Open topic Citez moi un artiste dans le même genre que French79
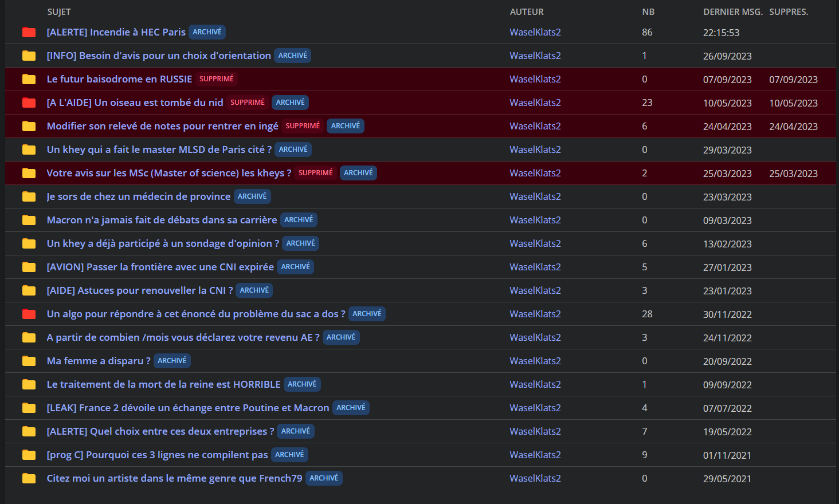Screen dimensions: 839x504 [175, 478]
